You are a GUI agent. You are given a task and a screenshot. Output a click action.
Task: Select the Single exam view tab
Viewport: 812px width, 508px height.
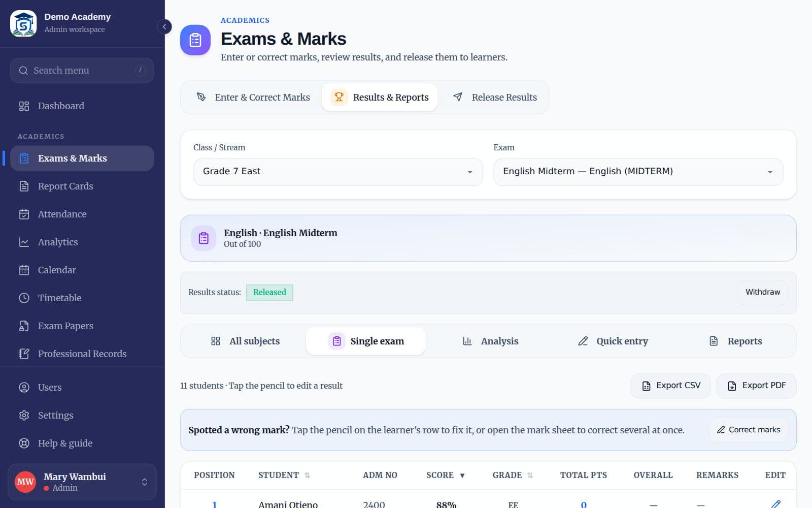[366, 341]
